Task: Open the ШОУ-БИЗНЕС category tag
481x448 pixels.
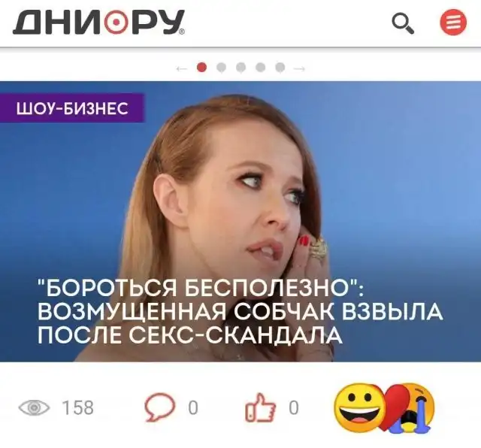Action: point(72,108)
